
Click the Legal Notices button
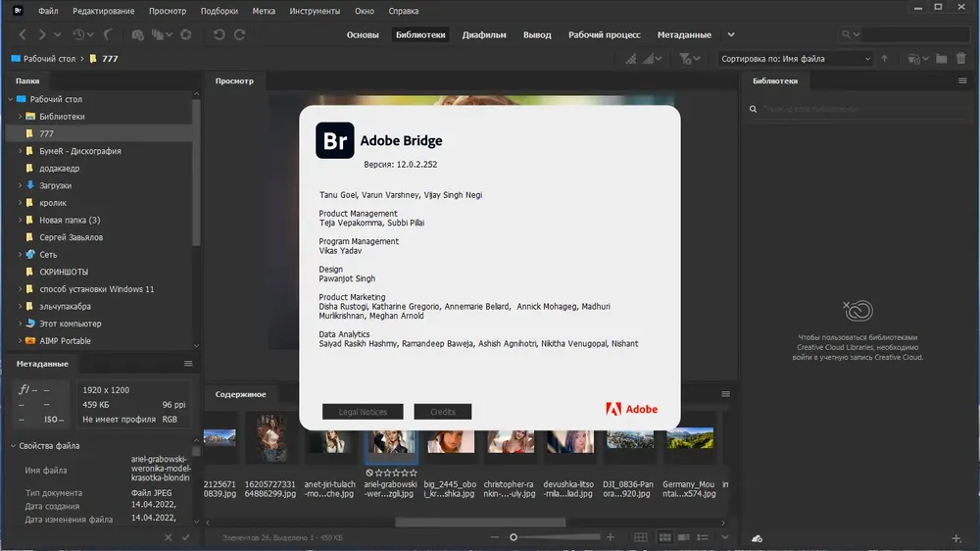click(x=363, y=412)
